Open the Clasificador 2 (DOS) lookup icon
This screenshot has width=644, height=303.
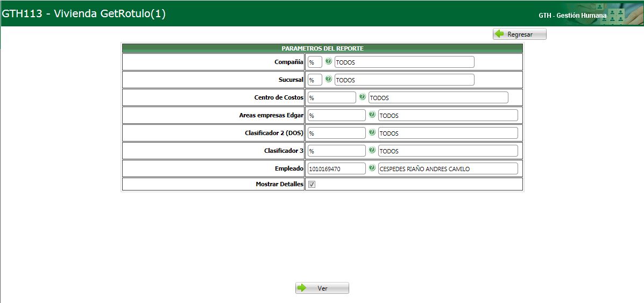tap(372, 132)
